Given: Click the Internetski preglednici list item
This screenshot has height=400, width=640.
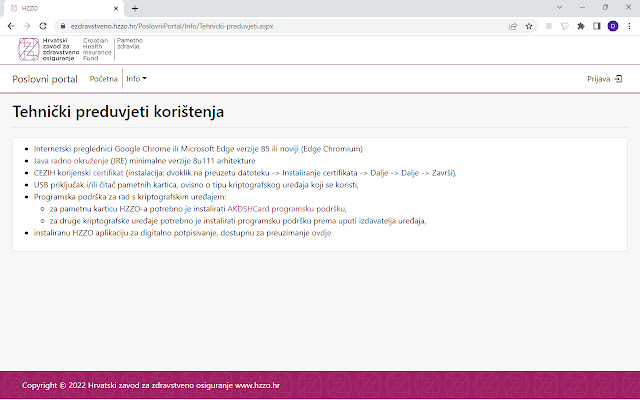Looking at the screenshot, I should [x=198, y=149].
